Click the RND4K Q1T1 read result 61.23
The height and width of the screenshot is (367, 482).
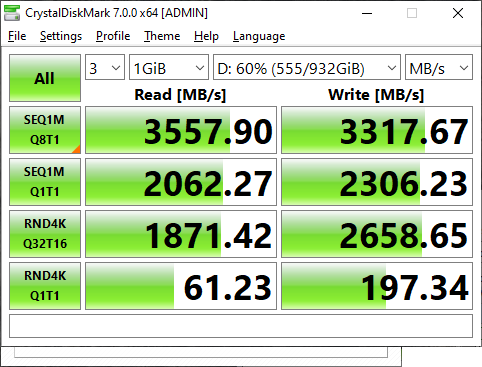[x=181, y=286]
